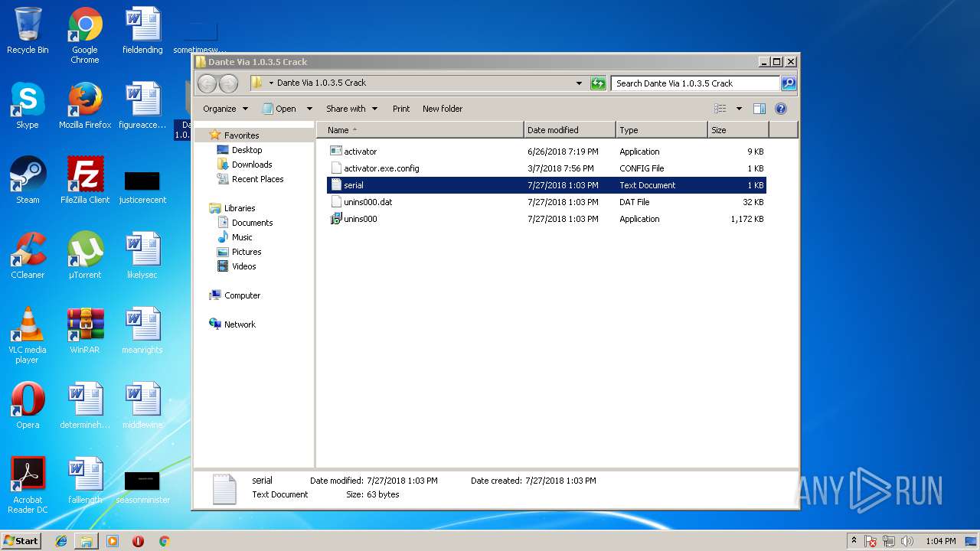Viewport: 980px width, 551px height.
Task: Launch CCleaner desktop shortcut
Action: pos(28,256)
